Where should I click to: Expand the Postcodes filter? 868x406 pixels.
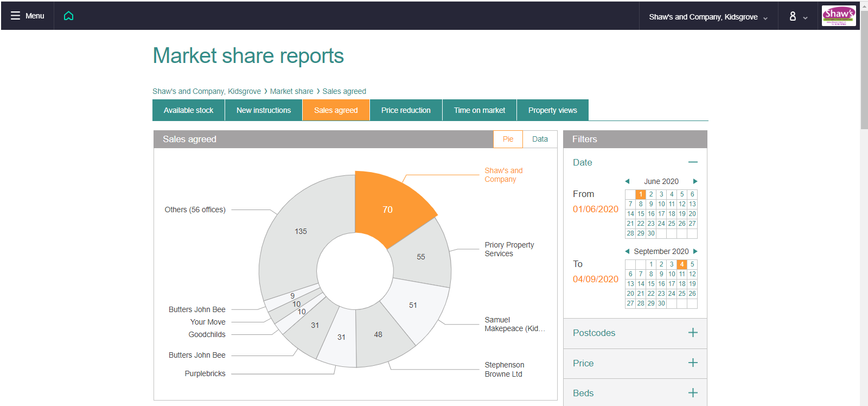[x=693, y=333]
